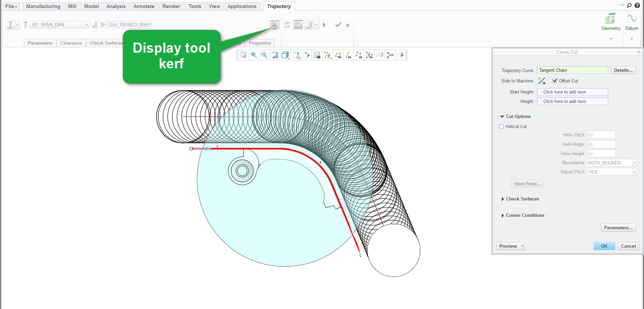Open the tool selection dropdown RAVA_DIA6
This screenshot has height=309, width=644.
(x=87, y=25)
